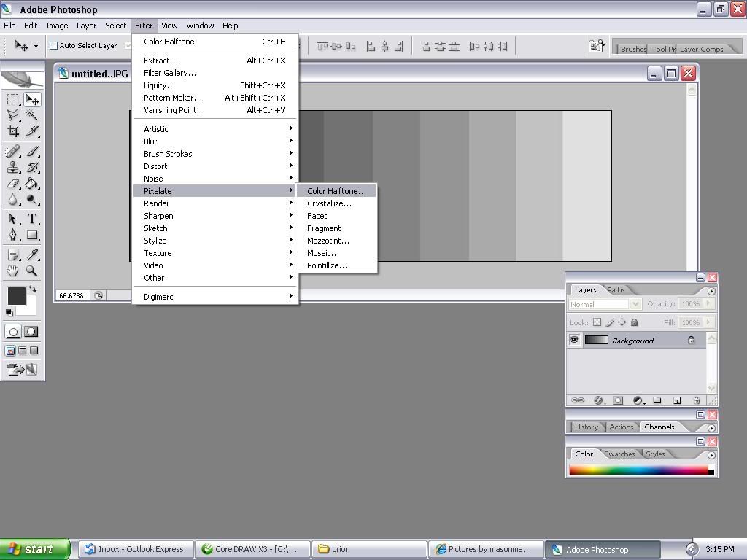The height and width of the screenshot is (560, 747).
Task: Select the Magic Wand tool
Action: tap(32, 114)
